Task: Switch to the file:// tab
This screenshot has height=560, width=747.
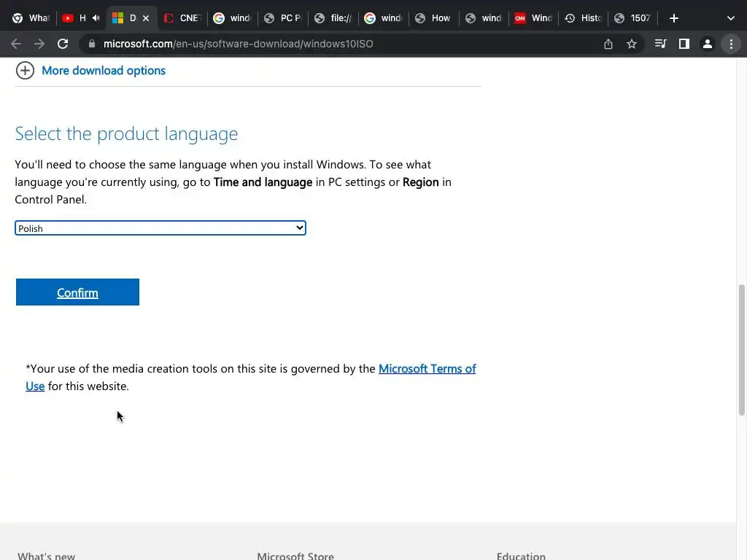Action: 333,18
